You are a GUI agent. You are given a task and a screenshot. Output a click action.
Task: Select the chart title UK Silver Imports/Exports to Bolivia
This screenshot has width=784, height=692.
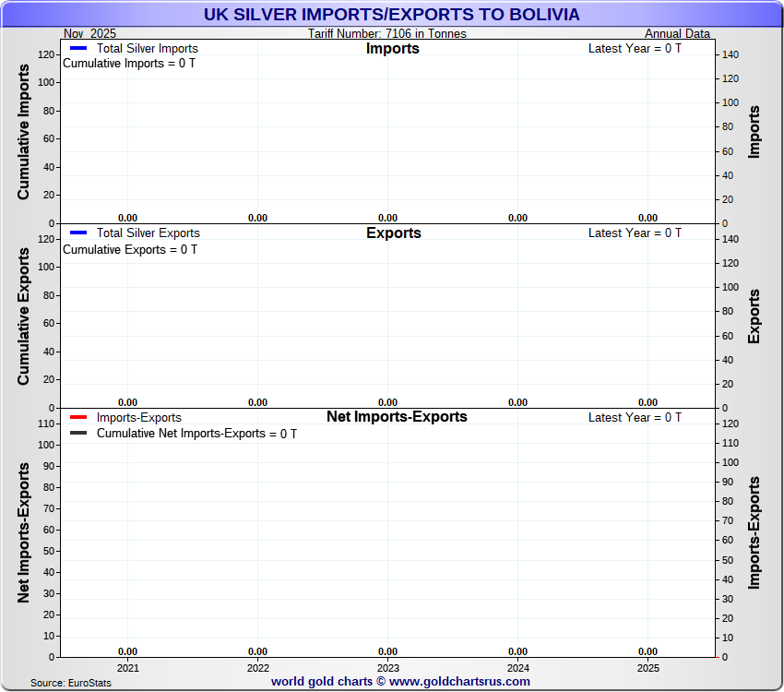click(392, 15)
